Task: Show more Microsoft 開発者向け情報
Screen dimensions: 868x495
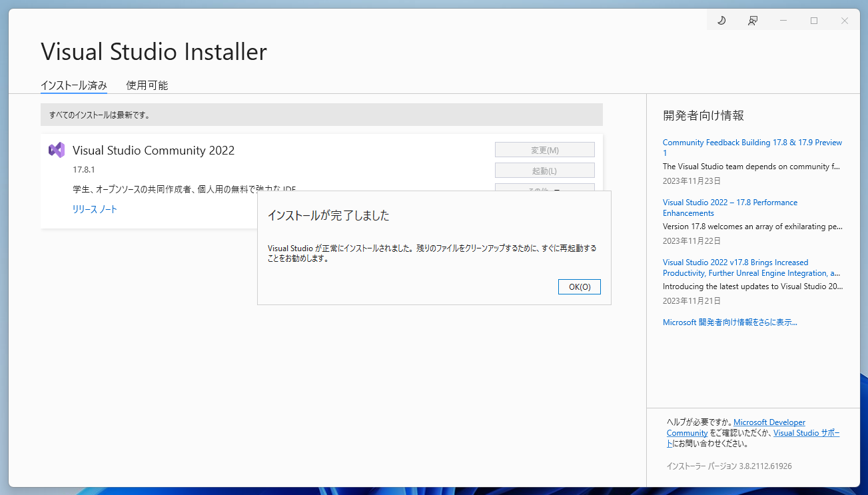Action: (730, 322)
